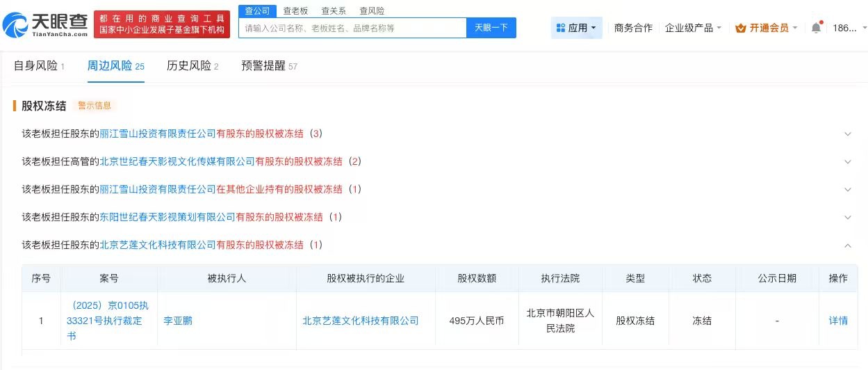Image resolution: width=868 pixels, height=370 pixels.
Task: Click the crown icon beside 开通会员
Action: pyautogui.click(x=740, y=28)
